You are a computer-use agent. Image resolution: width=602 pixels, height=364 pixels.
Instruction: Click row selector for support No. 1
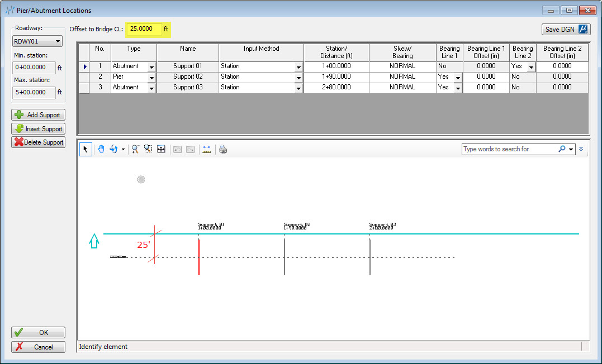coord(84,67)
